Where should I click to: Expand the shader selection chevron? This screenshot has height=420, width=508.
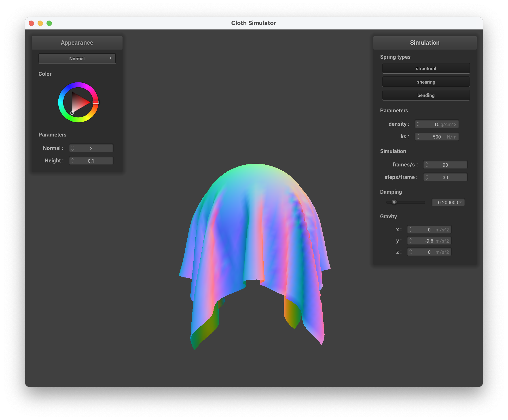[110, 58]
